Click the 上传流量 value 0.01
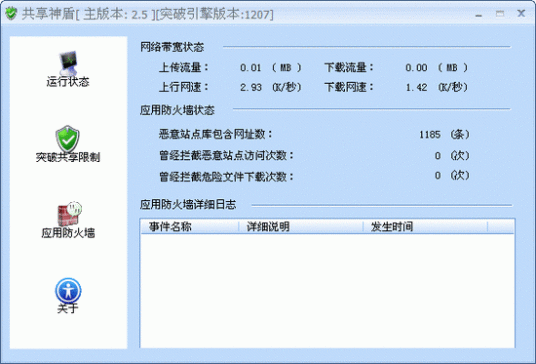The height and width of the screenshot is (364, 536). [x=251, y=68]
